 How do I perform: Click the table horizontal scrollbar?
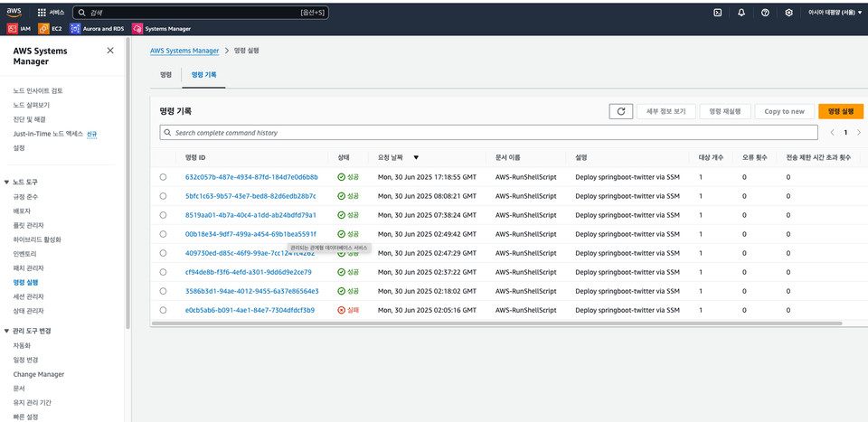coord(496,323)
